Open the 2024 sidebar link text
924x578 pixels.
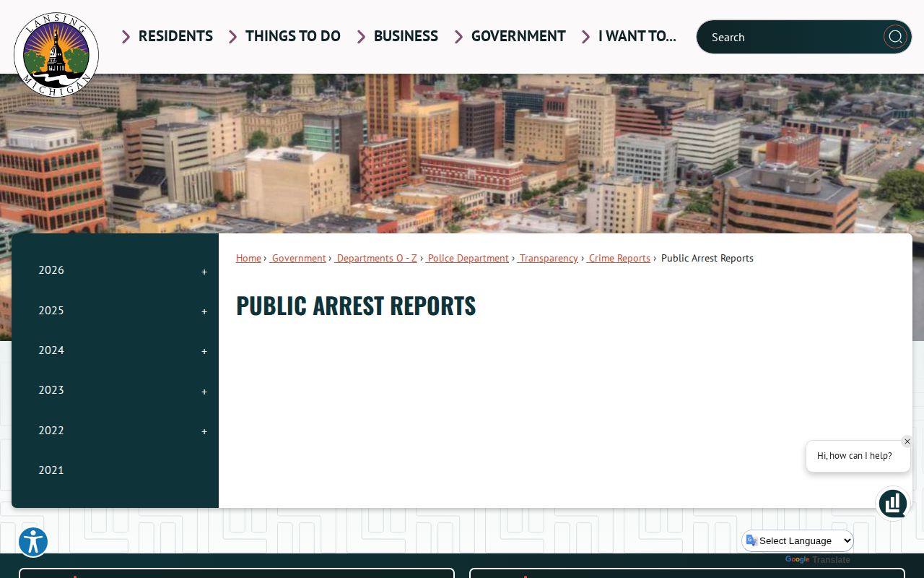pyautogui.click(x=51, y=350)
